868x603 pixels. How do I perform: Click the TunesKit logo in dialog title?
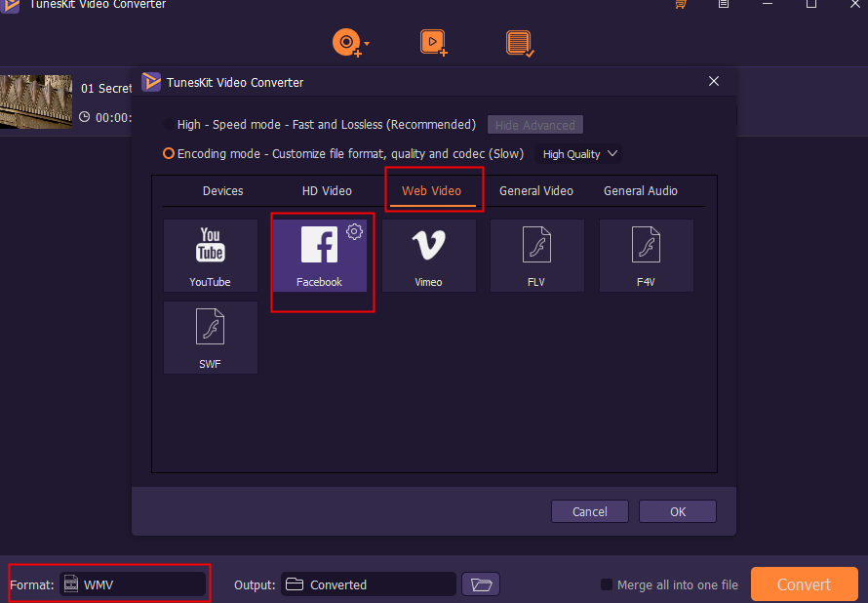pos(151,82)
